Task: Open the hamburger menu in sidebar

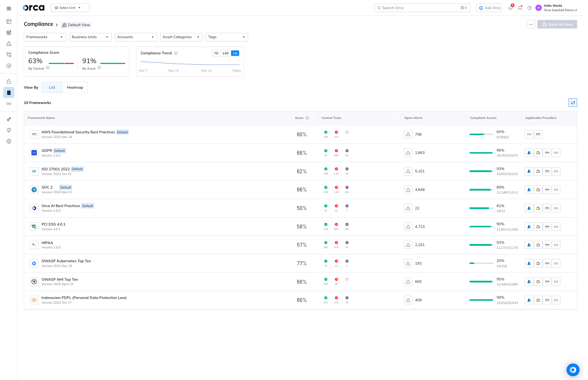Action: pos(9,9)
